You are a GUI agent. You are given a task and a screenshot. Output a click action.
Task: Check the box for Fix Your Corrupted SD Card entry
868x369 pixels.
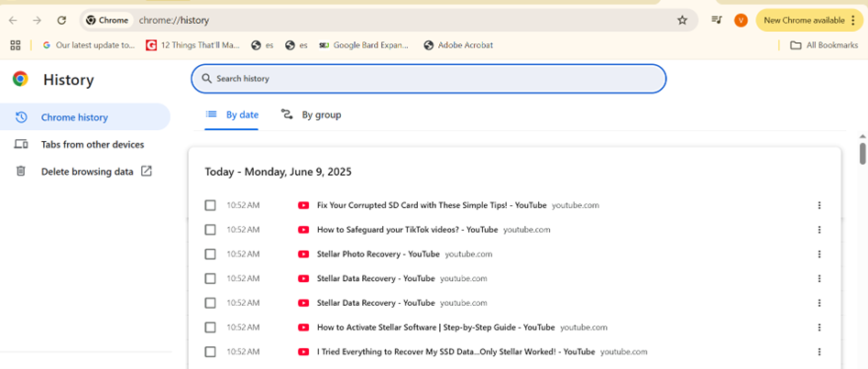pyautogui.click(x=210, y=205)
